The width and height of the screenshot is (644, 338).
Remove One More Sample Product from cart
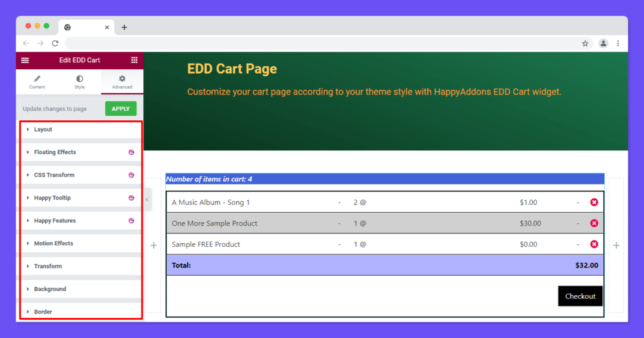tap(594, 223)
